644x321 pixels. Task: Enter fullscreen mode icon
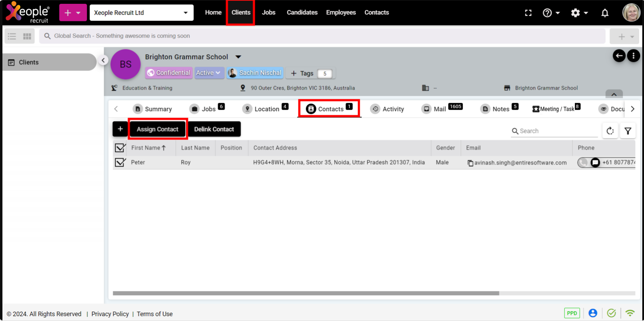(528, 13)
